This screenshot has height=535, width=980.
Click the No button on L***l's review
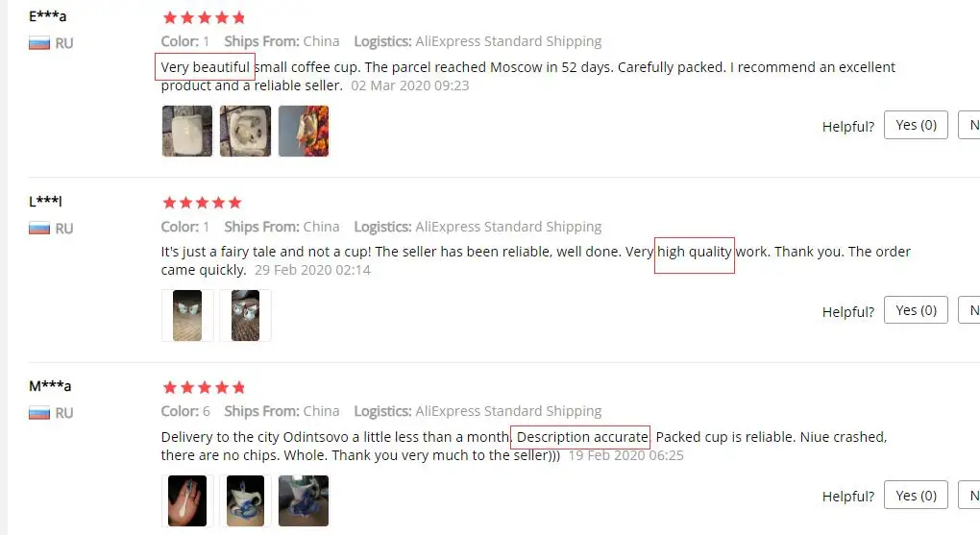969,310
